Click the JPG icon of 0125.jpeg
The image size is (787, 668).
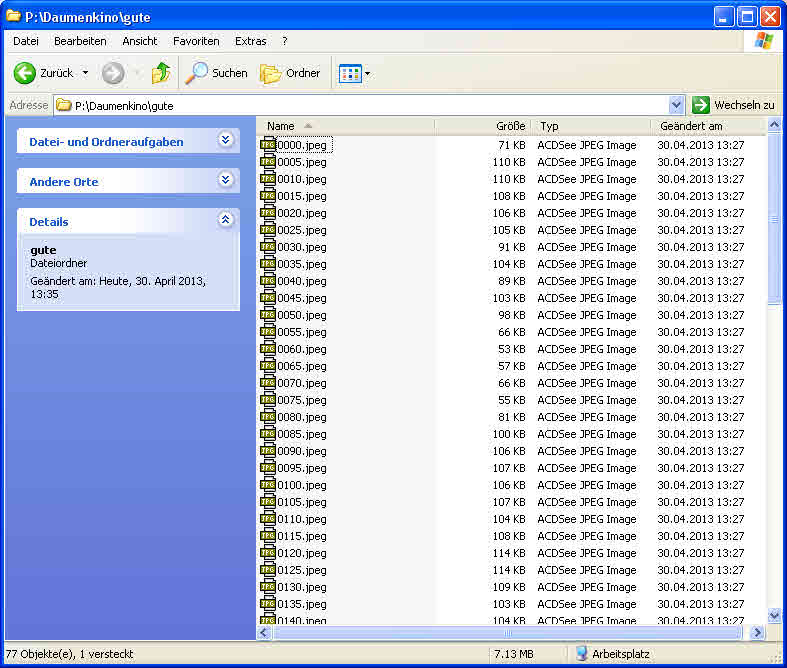(268, 570)
